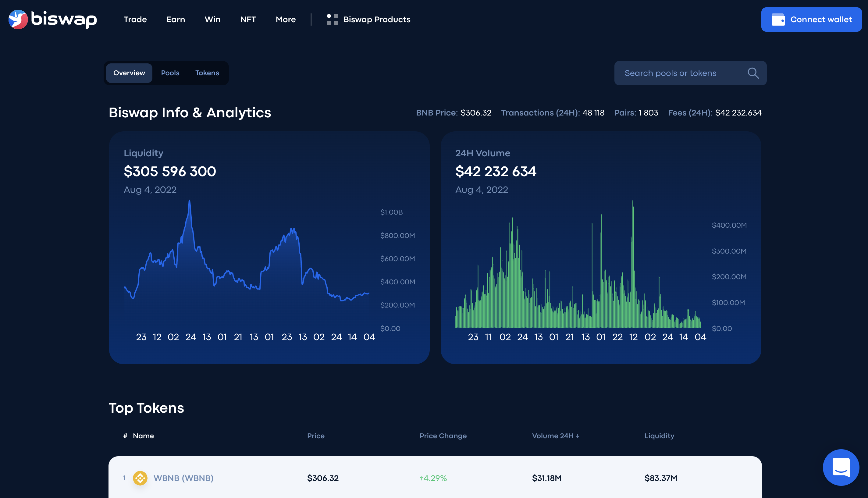Click the Volume 24H sort arrow
This screenshot has height=498, width=868.
577,436
